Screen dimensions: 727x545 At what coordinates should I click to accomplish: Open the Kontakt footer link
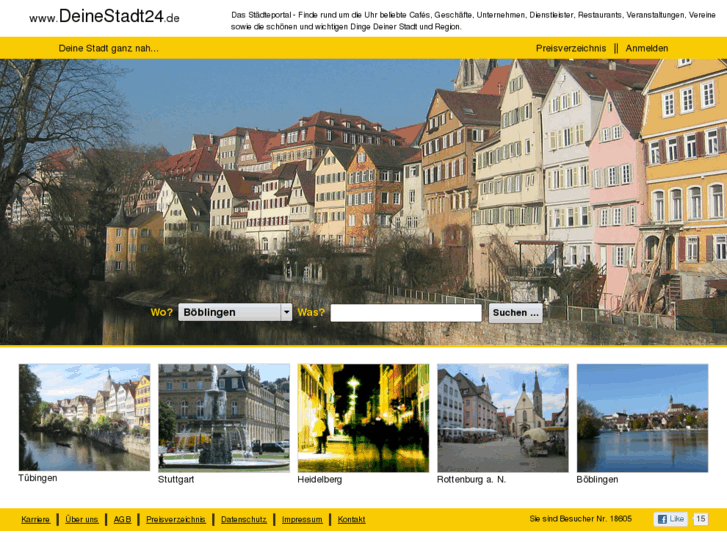351,519
